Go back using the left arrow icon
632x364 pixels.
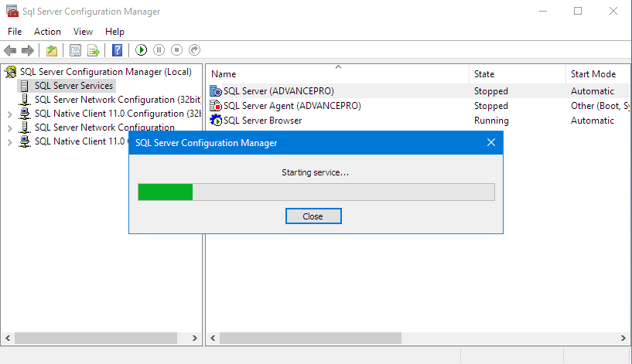(10, 50)
